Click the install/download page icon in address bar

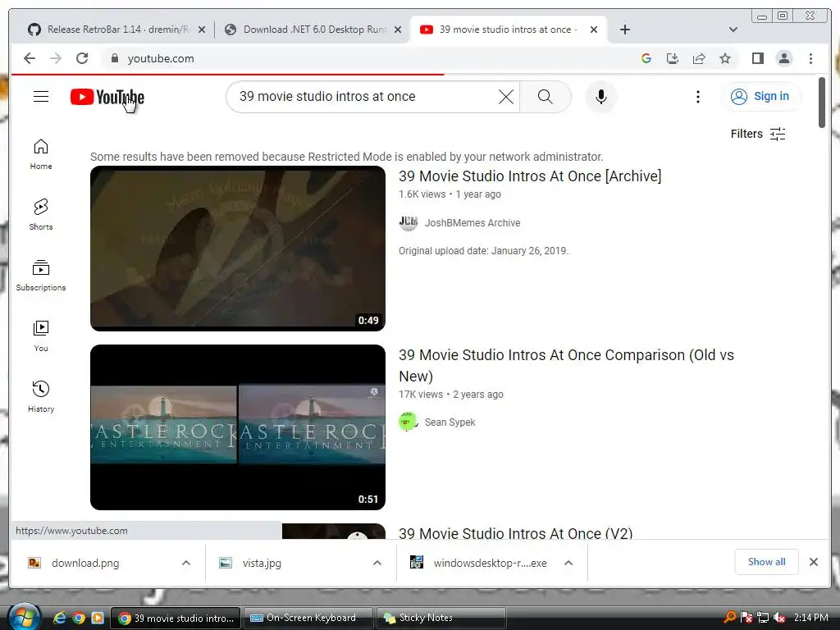click(673, 58)
